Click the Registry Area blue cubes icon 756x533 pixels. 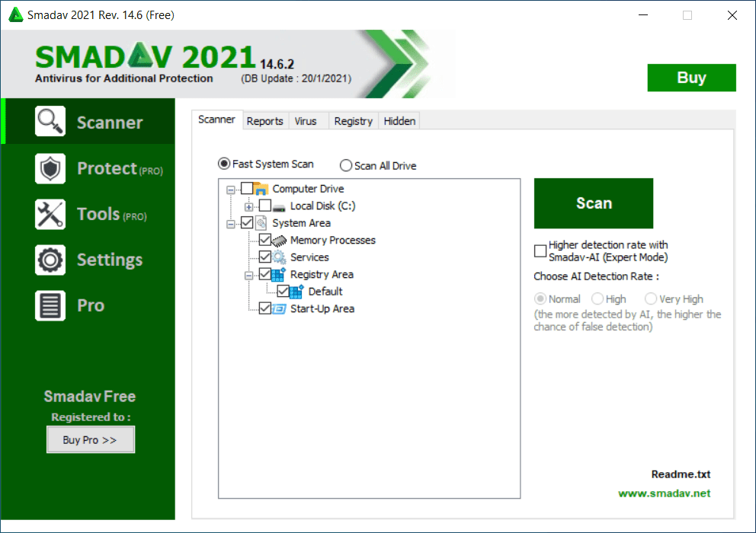tap(278, 274)
